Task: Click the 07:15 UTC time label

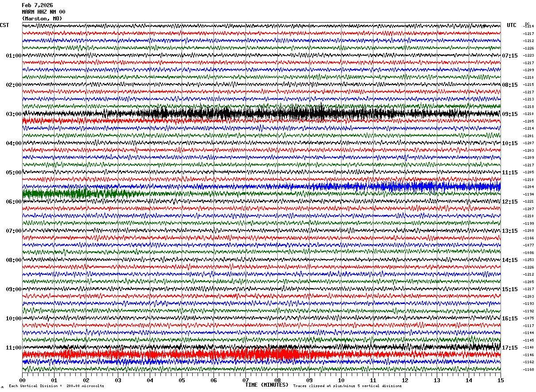Action: pyautogui.click(x=510, y=56)
